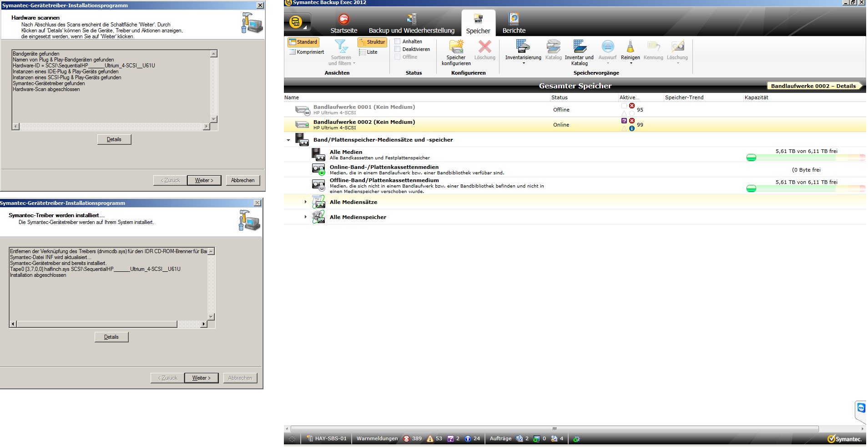Collapse Band/Plattenspeicher-Mediensätze und -speicher group
Screen dimensions: 868x448
(x=288, y=140)
